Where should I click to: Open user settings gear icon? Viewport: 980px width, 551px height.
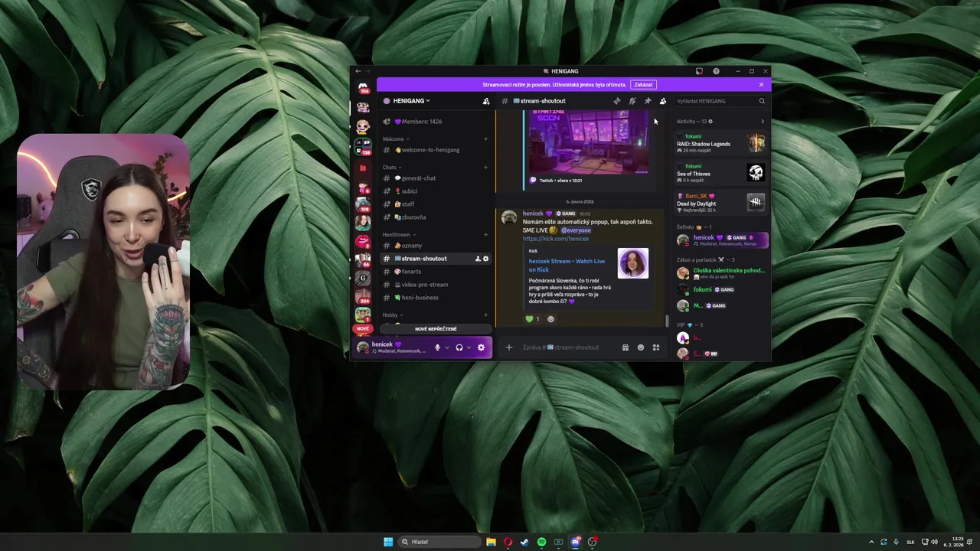[x=481, y=347]
